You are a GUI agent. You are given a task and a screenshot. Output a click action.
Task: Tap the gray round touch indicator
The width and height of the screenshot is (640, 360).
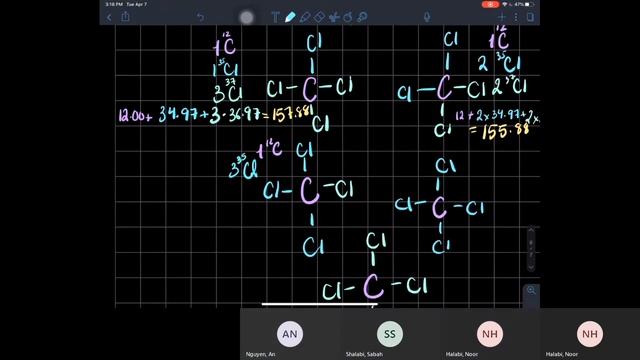point(247,18)
